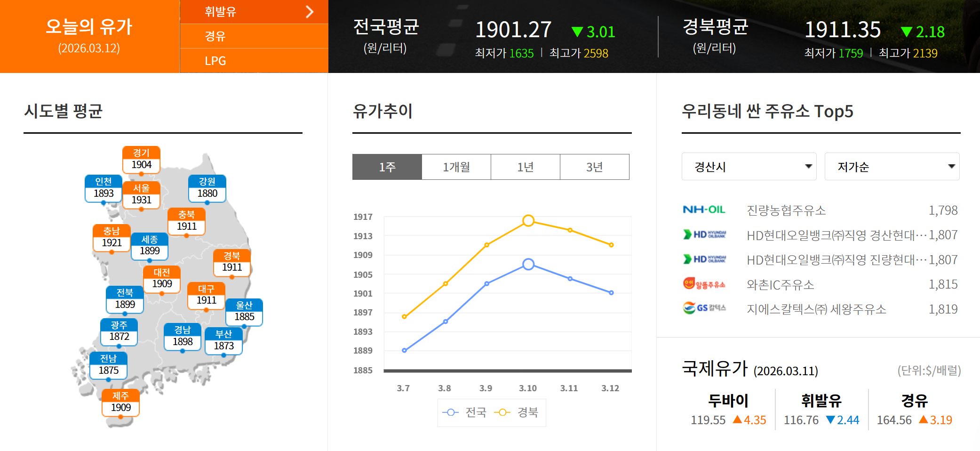The height and width of the screenshot is (451, 980).
Task: Toggle the 경북 series in chart legend
Action: [516, 412]
